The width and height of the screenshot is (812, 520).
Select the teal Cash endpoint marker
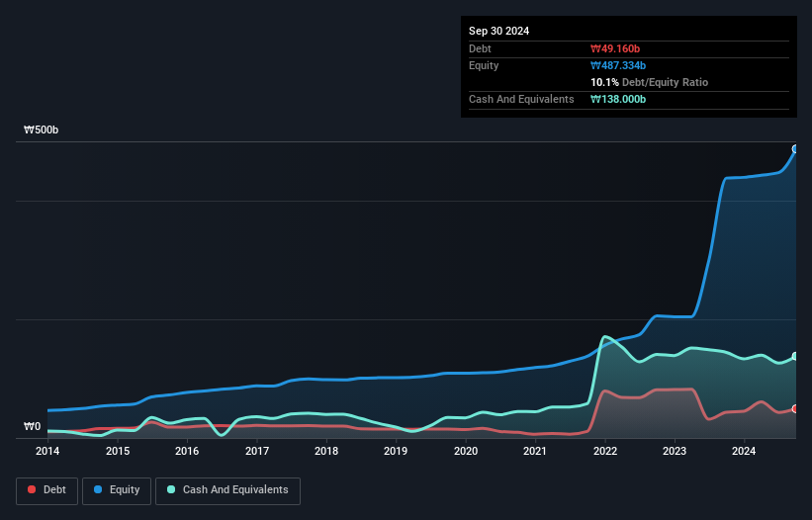[795, 357]
